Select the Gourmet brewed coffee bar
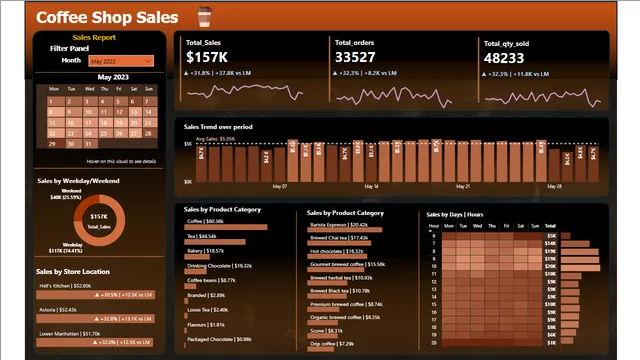 [336, 269]
